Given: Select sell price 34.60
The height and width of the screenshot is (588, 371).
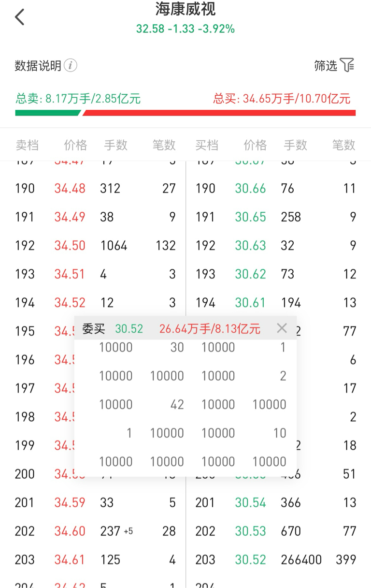Looking at the screenshot, I should point(70,531).
